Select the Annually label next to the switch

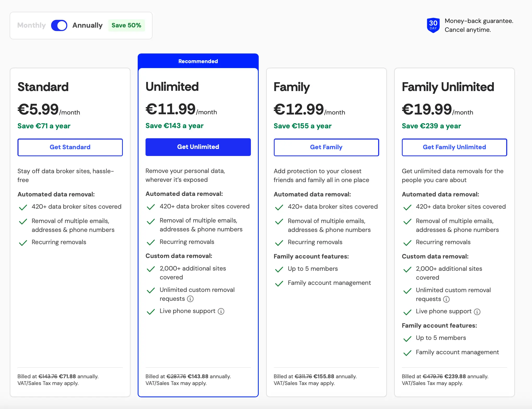87,25
